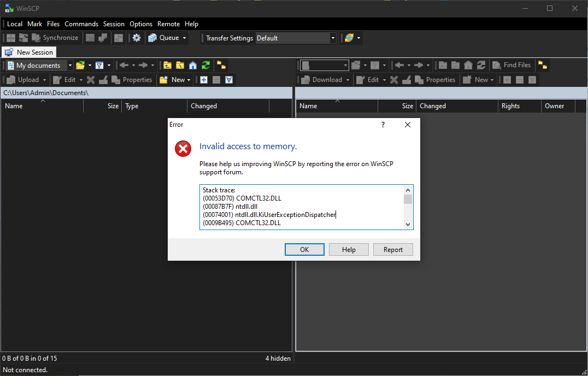The width and height of the screenshot is (588, 376).
Task: Expand the Queue dropdown arrow
Action: (184, 38)
